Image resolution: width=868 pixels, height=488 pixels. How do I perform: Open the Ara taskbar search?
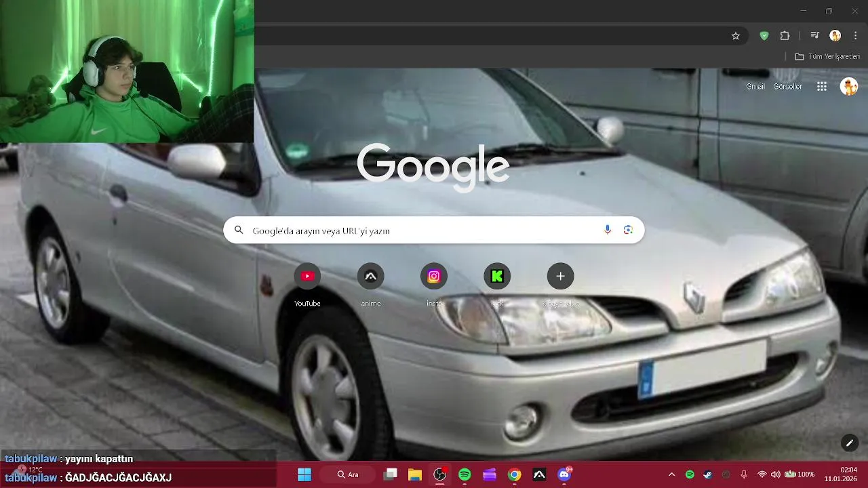(x=348, y=474)
